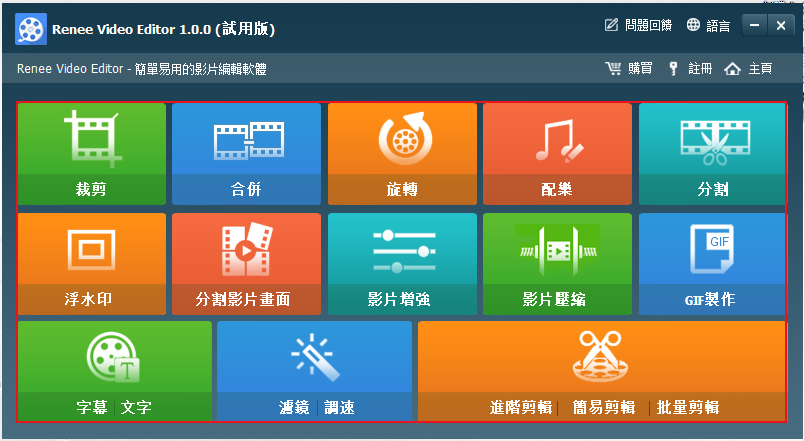Click 註冊 register with key icon
This screenshot has width=804, height=441.
coord(690,68)
